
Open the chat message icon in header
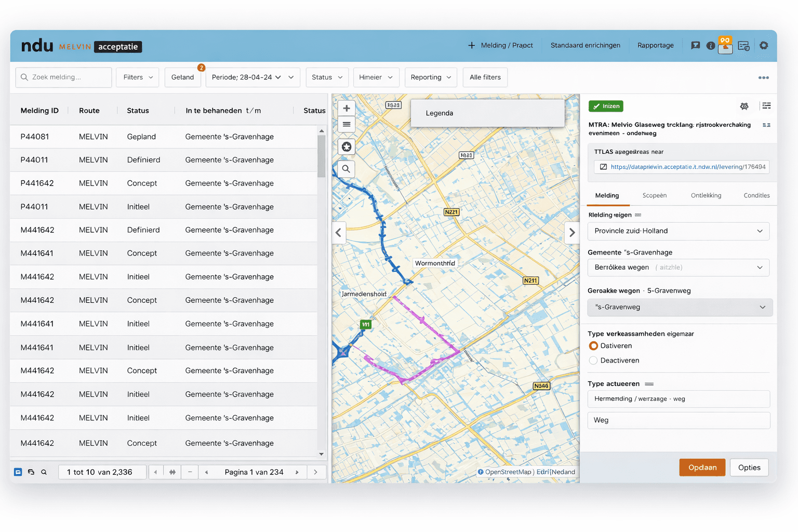pyautogui.click(x=695, y=46)
